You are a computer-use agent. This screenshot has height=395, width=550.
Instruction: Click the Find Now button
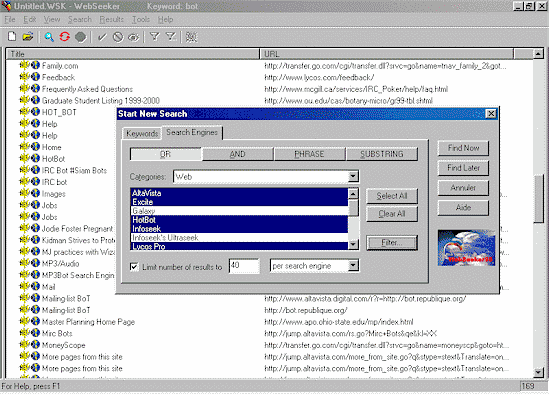click(463, 148)
